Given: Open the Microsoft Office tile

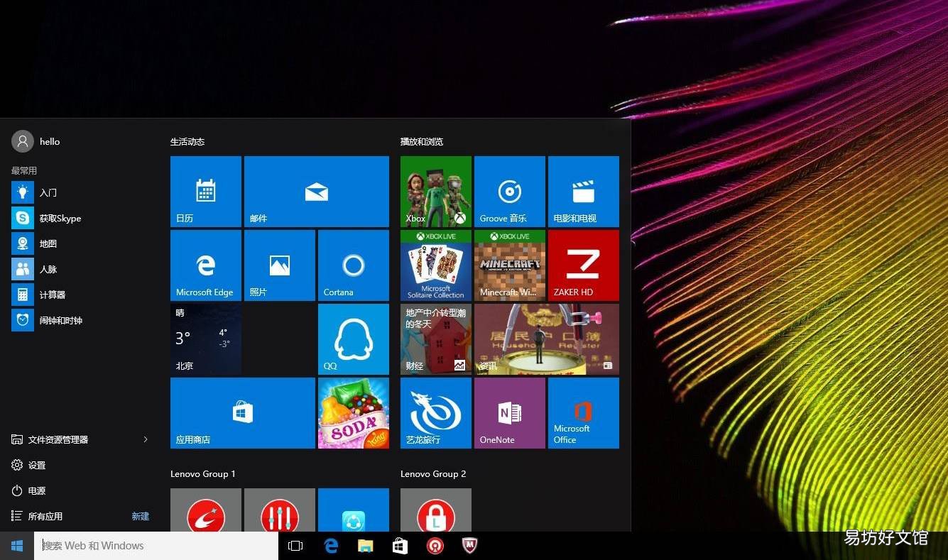Looking at the screenshot, I should click(x=584, y=413).
